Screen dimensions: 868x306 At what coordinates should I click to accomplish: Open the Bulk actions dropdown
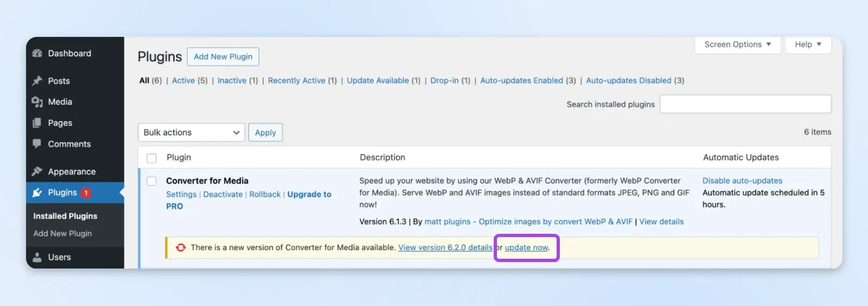click(x=191, y=132)
